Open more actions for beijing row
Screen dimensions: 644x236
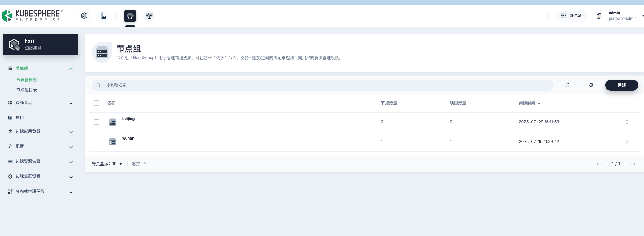[627, 122]
